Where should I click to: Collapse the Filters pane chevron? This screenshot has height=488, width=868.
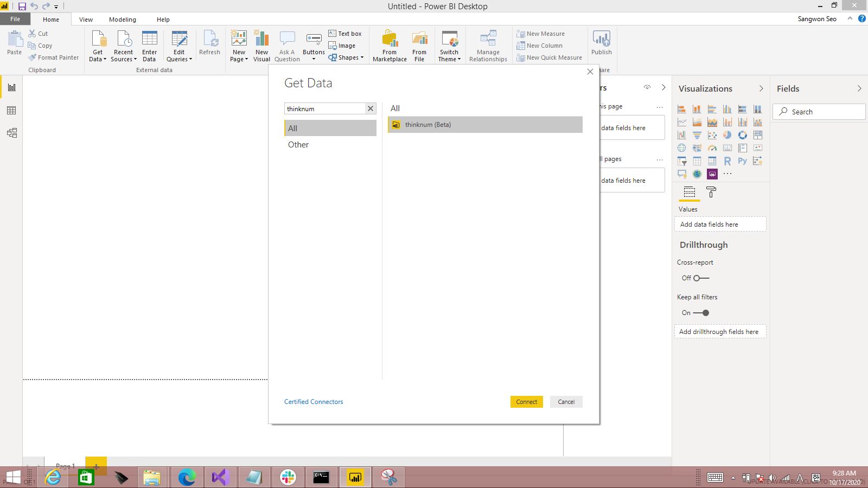point(663,87)
